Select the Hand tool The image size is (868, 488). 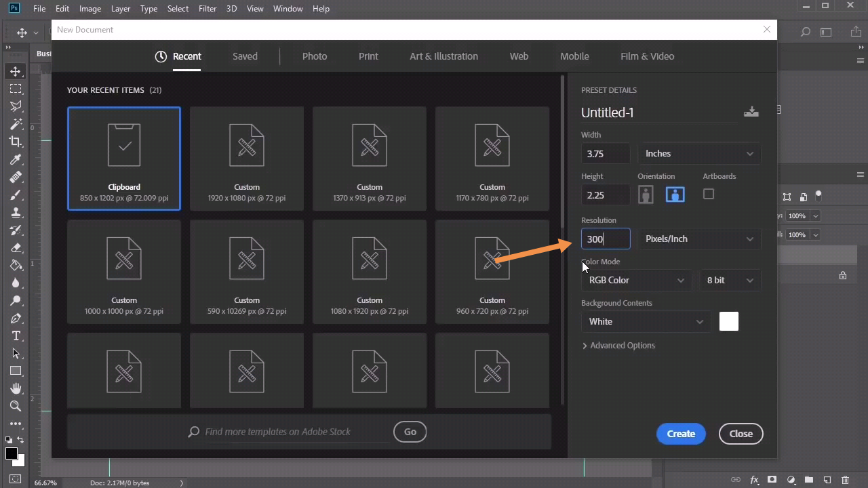pos(16,388)
